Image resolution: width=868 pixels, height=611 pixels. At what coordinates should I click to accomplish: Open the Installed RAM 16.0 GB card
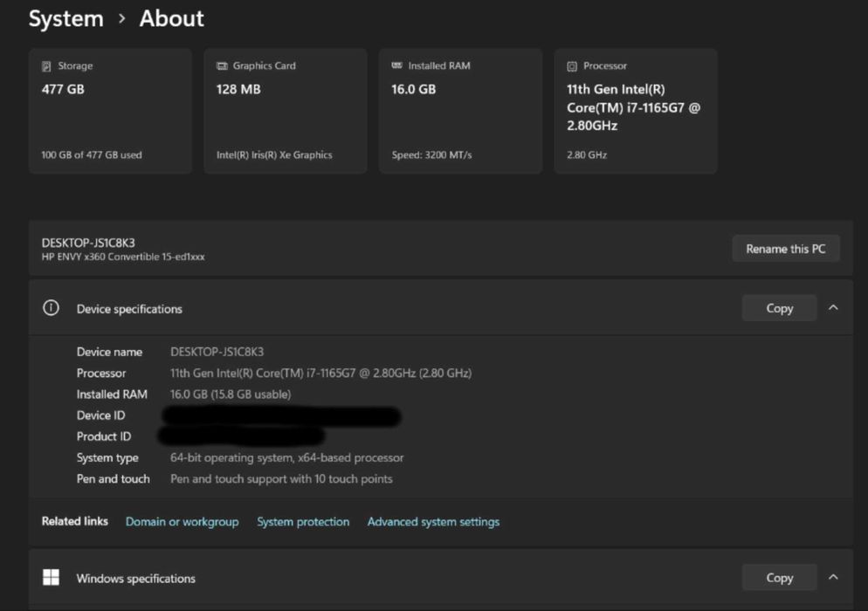click(460, 111)
